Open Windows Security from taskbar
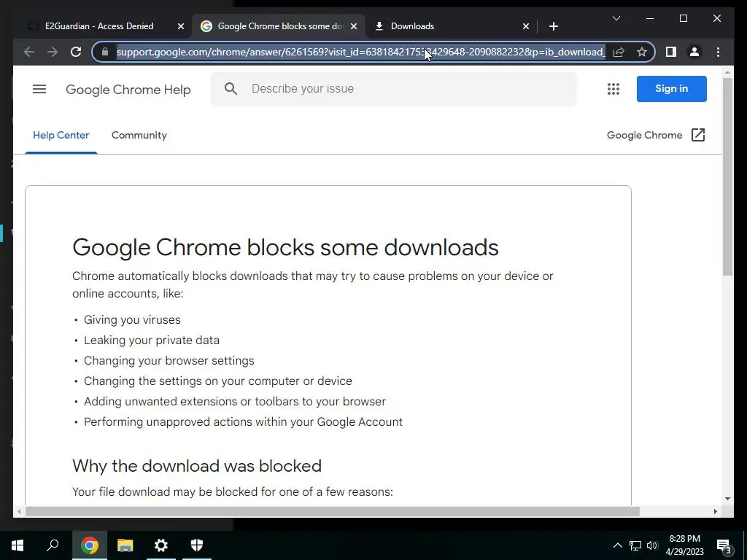Image resolution: width=747 pixels, height=560 pixels. tap(197, 545)
